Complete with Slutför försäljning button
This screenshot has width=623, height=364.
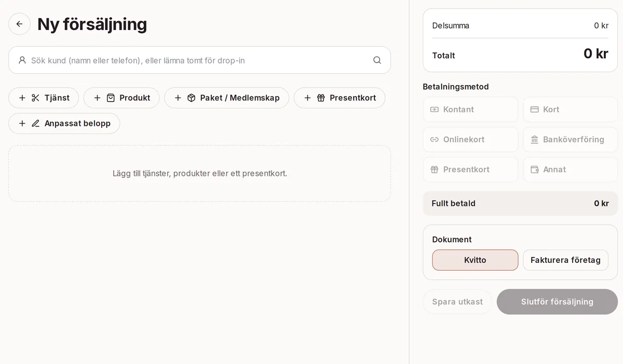(x=557, y=302)
